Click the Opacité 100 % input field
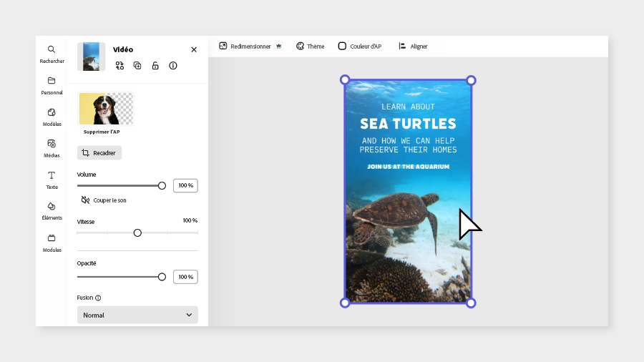This screenshot has width=644, height=362. (x=185, y=277)
